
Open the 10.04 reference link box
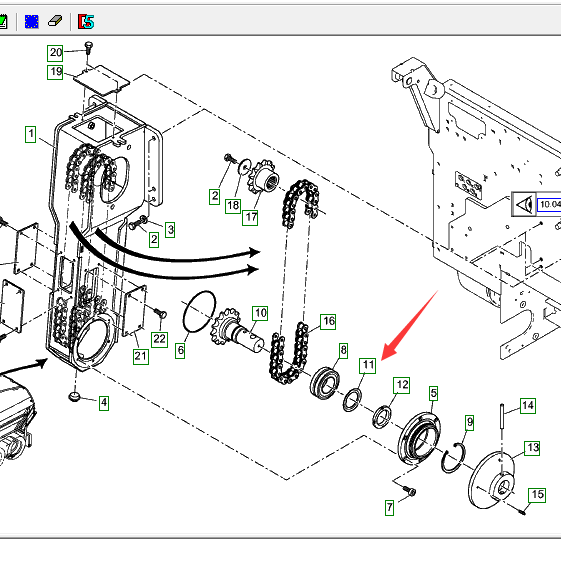549,204
